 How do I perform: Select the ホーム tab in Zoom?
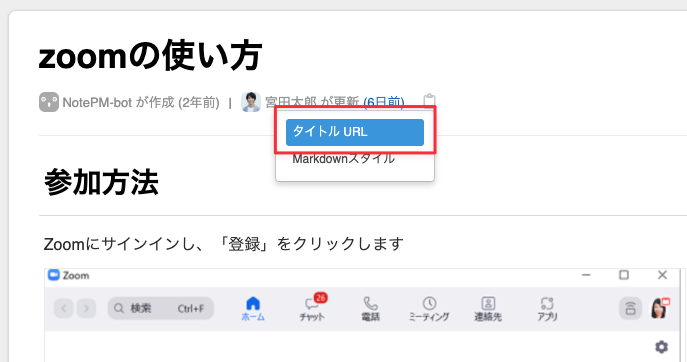tap(253, 309)
